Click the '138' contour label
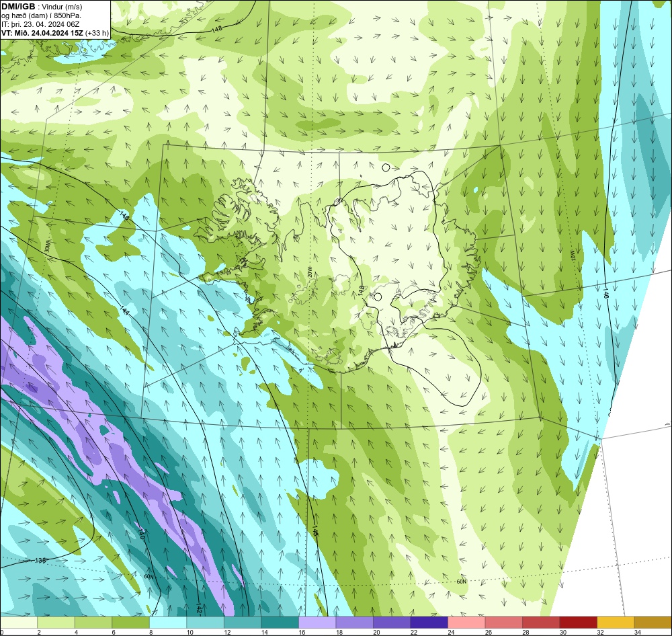 [40, 561]
